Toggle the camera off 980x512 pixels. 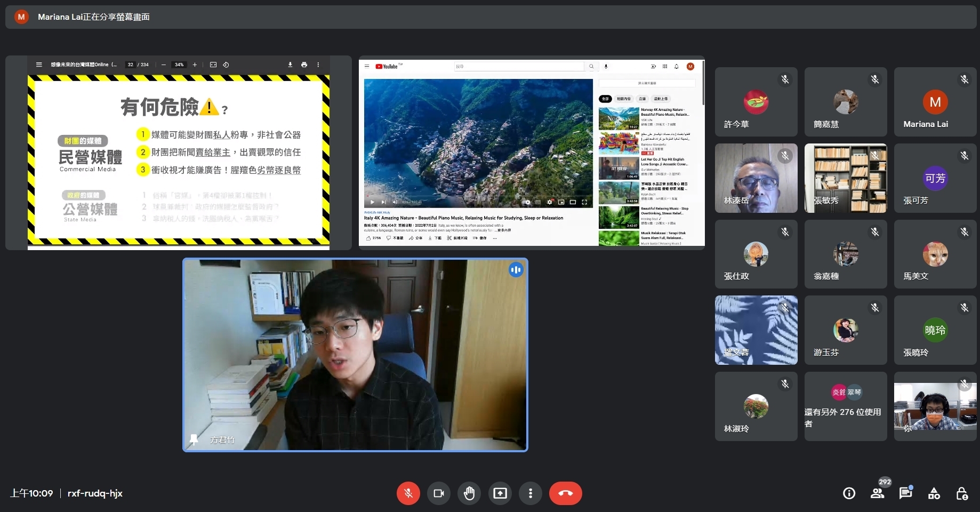tap(439, 493)
